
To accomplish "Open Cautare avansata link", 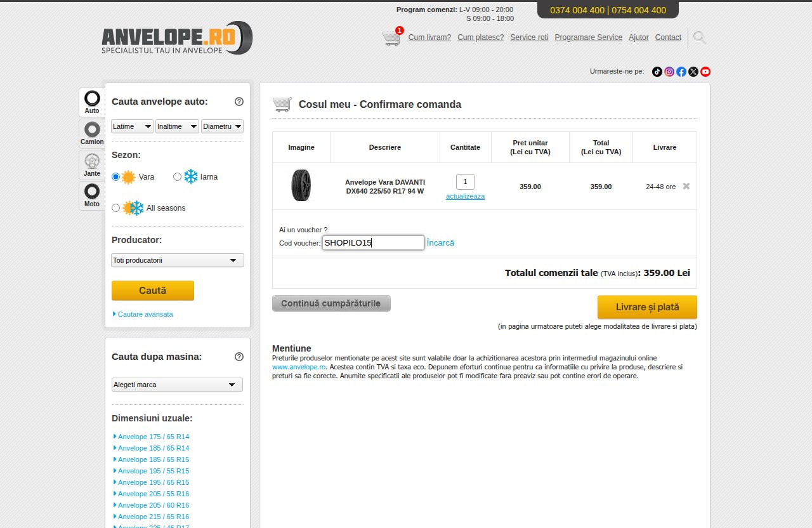I will tap(145, 314).
